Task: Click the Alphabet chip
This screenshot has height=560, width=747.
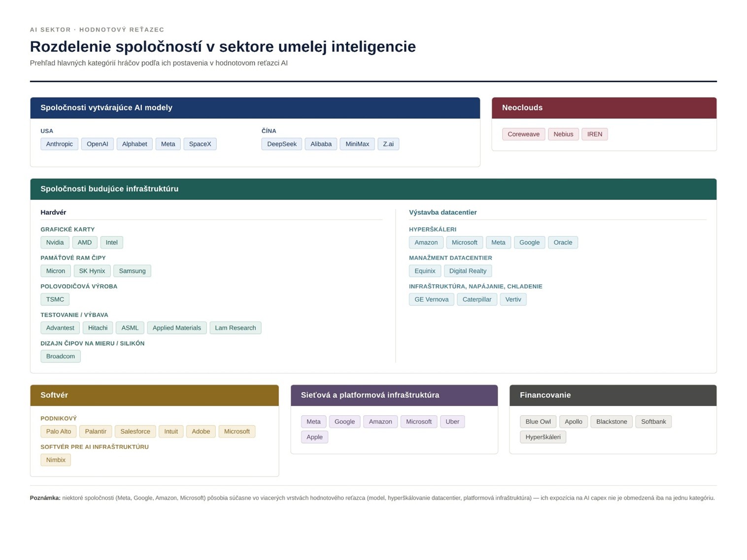Action: [135, 144]
